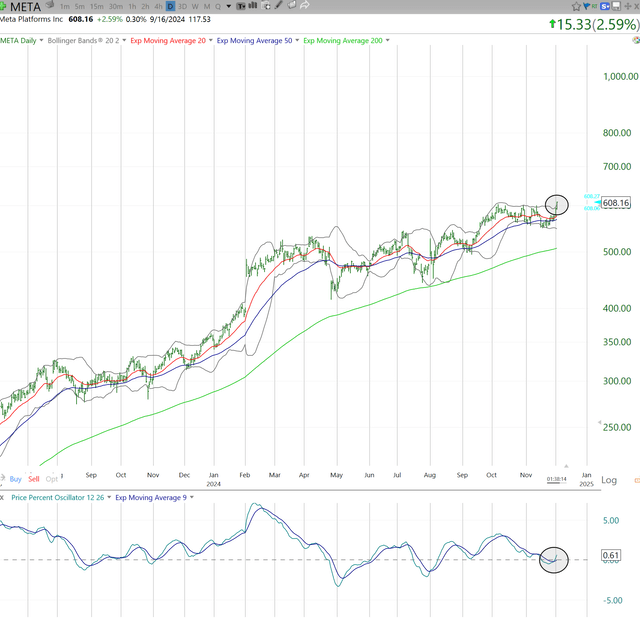Click the 608.16 price axis label

[x=616, y=203]
